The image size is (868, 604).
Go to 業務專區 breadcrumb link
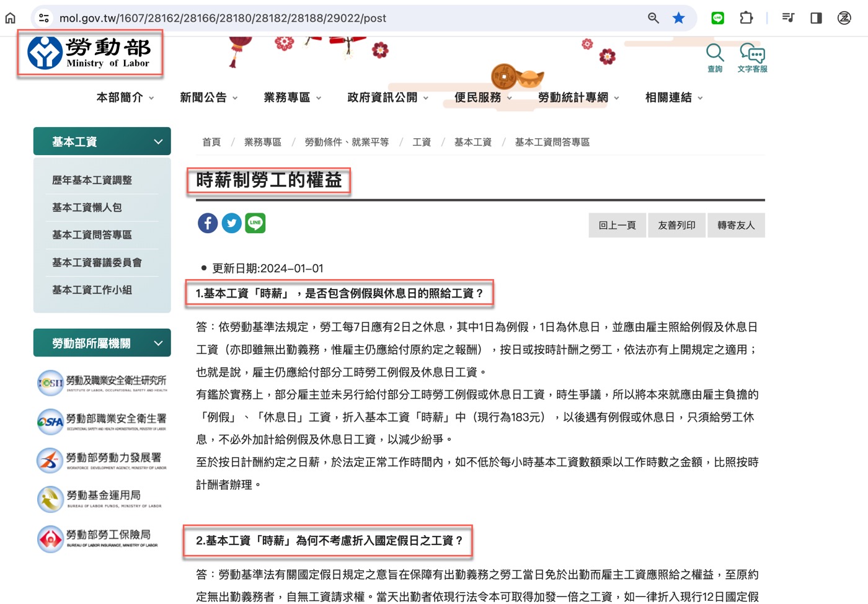pyautogui.click(x=263, y=142)
